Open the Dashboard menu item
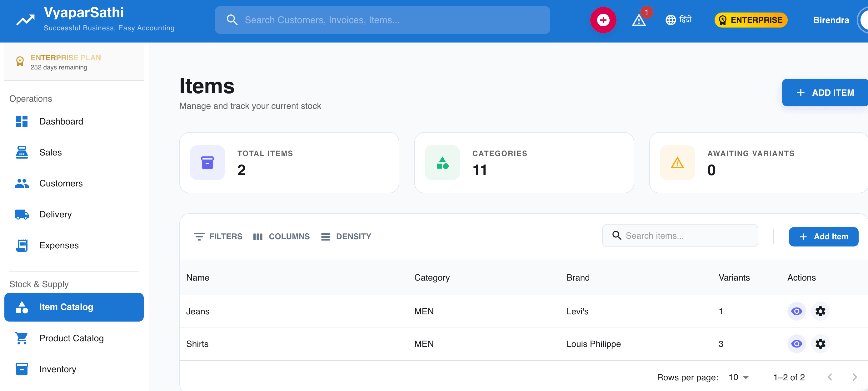 pos(74,121)
